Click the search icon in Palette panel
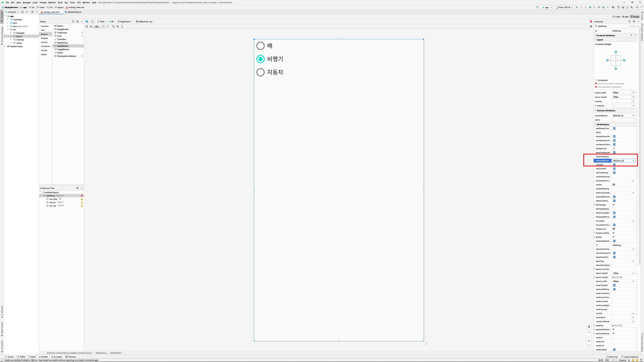 [x=73, y=21]
